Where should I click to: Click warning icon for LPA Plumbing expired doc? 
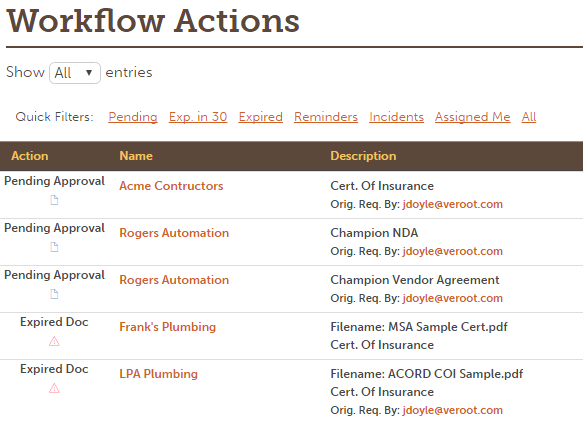tap(54, 388)
